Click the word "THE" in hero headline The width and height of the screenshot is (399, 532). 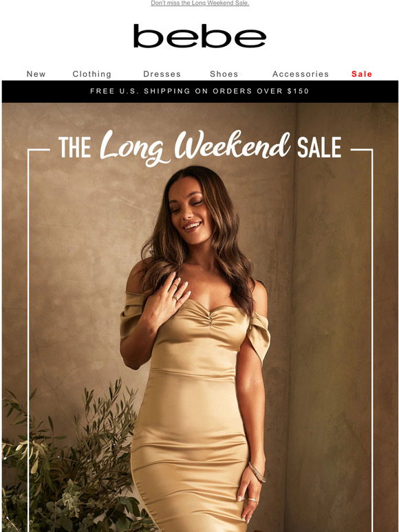tap(75, 148)
